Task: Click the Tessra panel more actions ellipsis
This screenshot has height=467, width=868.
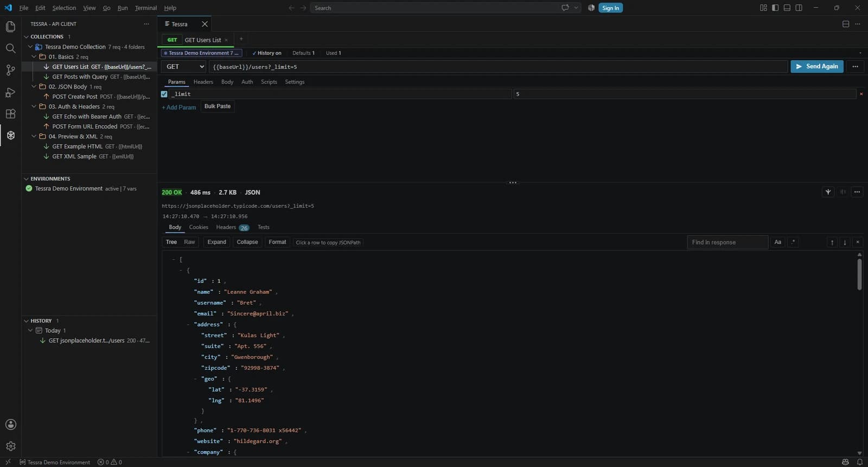Action: point(146,24)
